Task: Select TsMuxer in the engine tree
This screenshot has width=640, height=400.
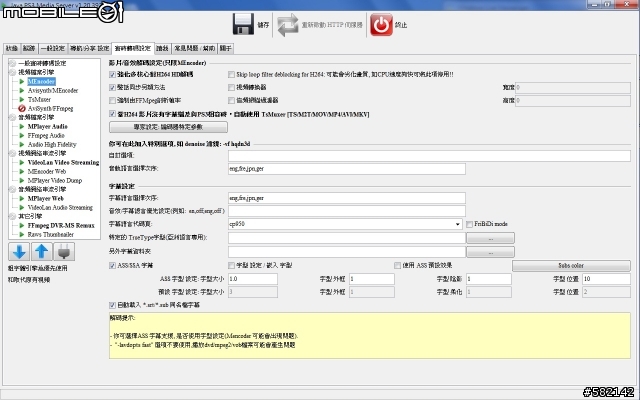Action: (x=39, y=100)
